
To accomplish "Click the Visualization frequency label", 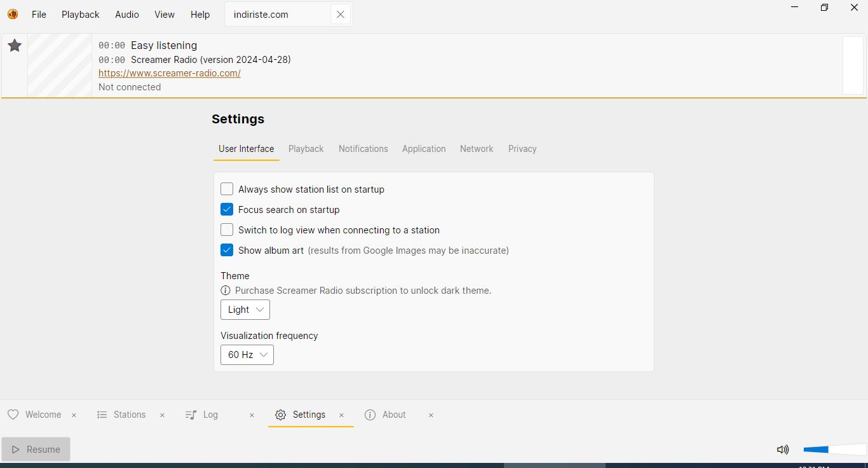I will tap(269, 336).
